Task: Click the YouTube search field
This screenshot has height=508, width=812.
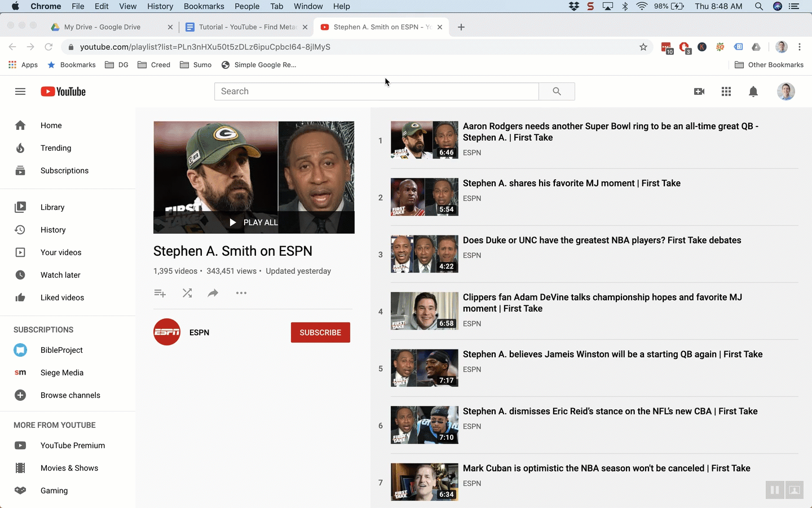Action: 376,91
